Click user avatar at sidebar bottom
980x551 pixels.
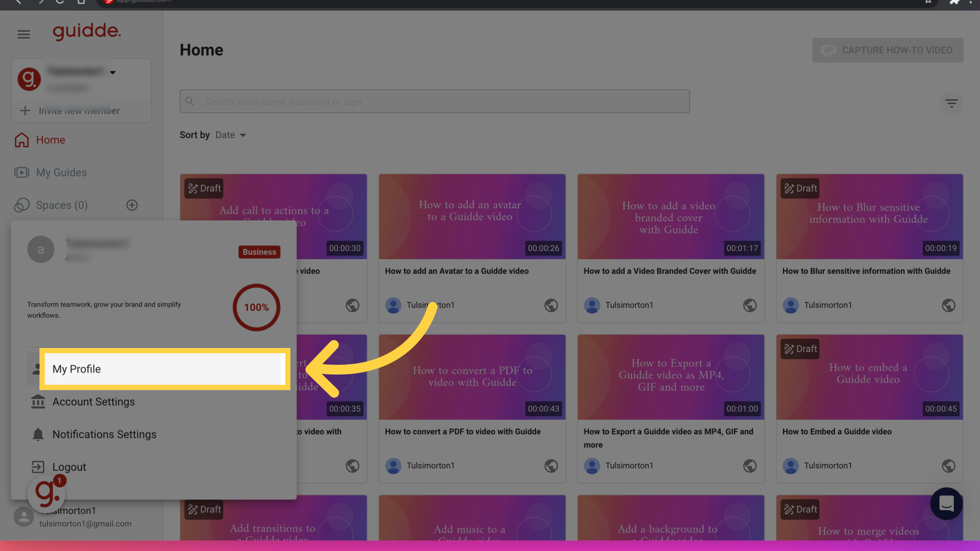coord(23,517)
